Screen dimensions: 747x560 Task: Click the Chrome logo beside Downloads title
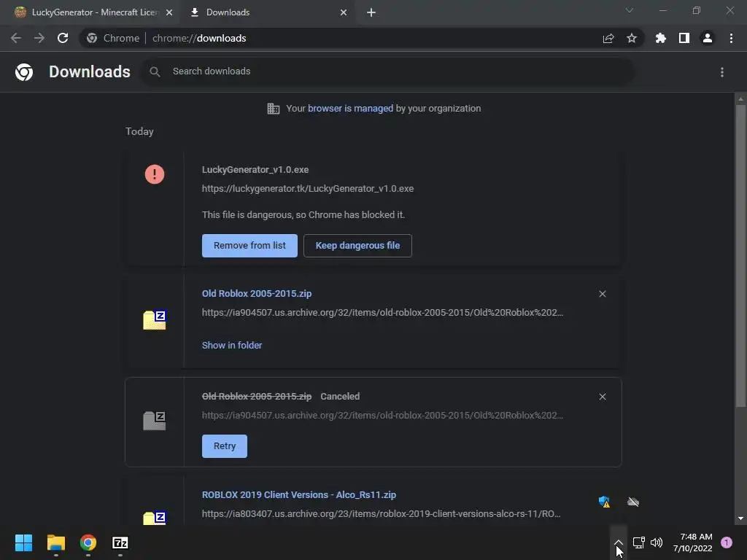(24, 72)
